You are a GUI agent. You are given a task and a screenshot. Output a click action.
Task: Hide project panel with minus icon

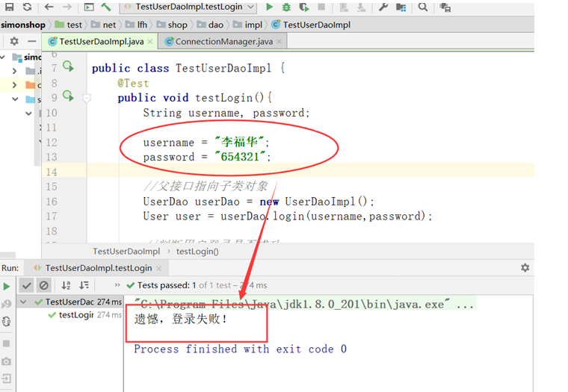tap(32, 41)
